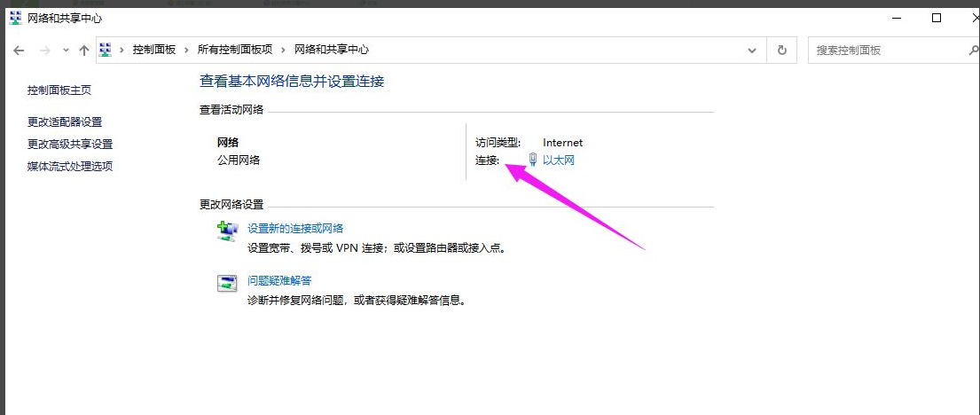
Task: Click the icon next to 问题疑难解答
Action: [228, 284]
